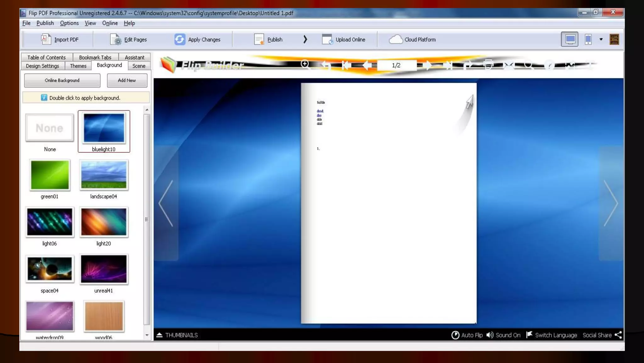Image resolution: width=644 pixels, height=363 pixels.
Task: Click the Online Background button
Action: coord(62,80)
